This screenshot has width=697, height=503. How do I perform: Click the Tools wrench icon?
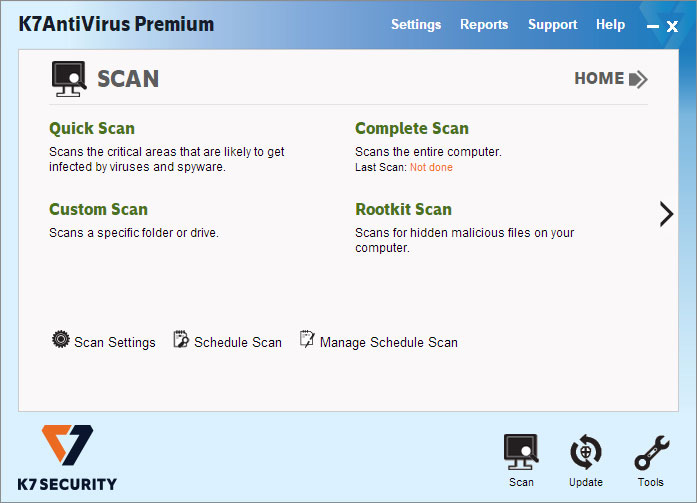tap(651, 452)
